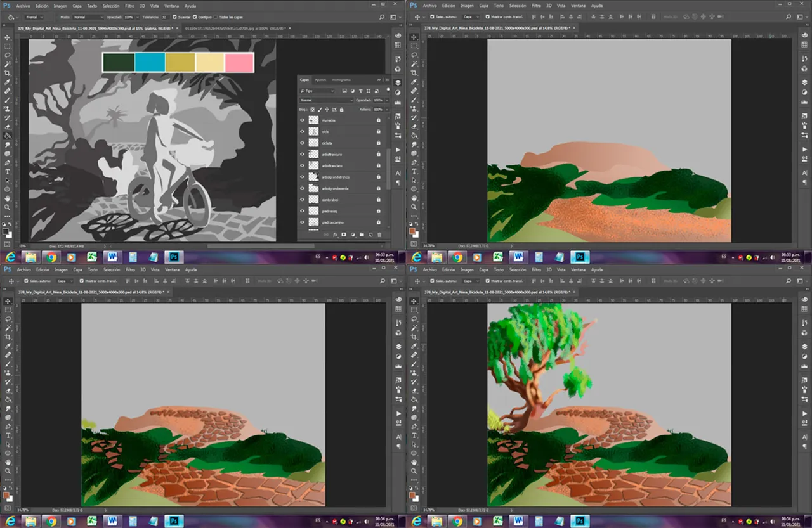This screenshot has height=528, width=812.
Task: Select Rectangular Marquee tool in top-right window
Action: pos(414,46)
